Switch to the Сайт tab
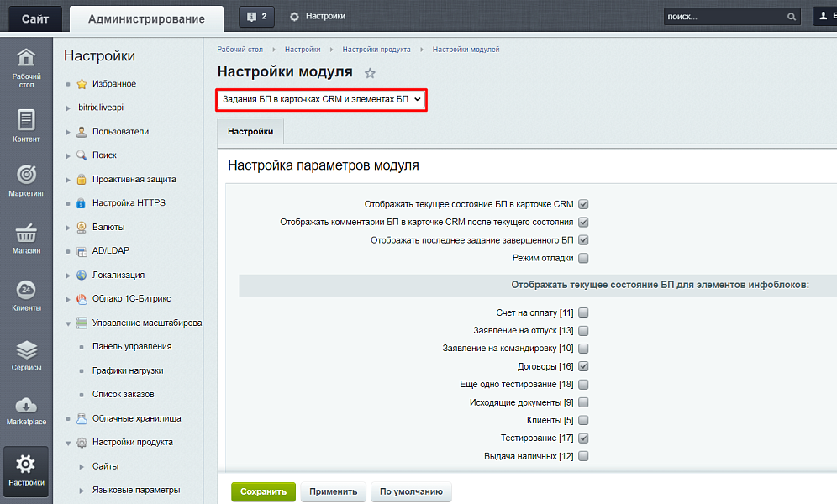The width and height of the screenshot is (837, 504). pos(34,17)
